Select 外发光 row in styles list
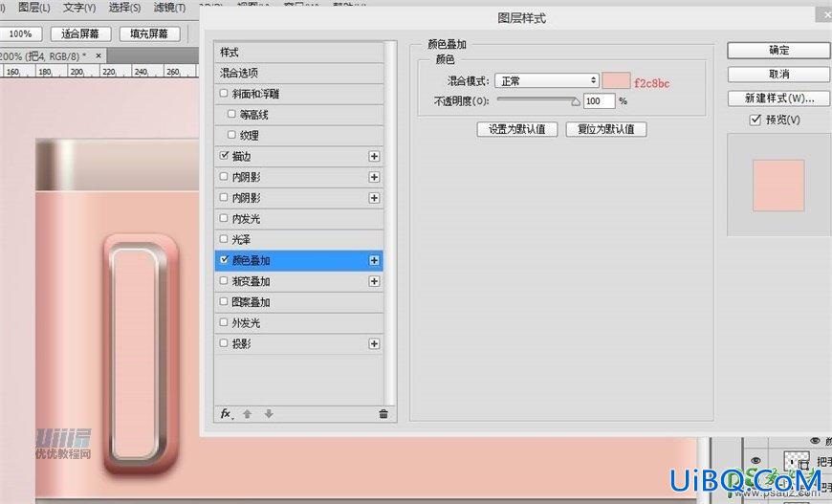Screen dimensions: 832x504 click(298, 323)
